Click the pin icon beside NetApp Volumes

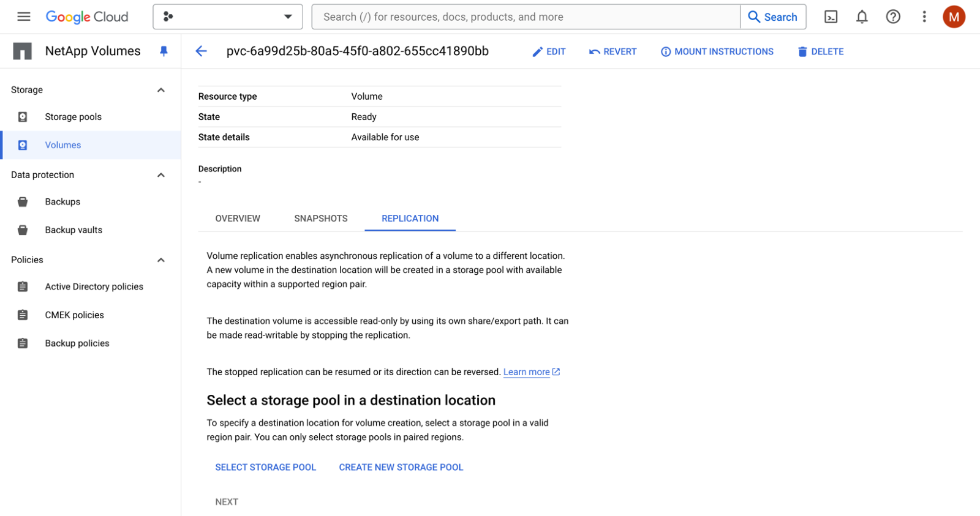click(164, 51)
